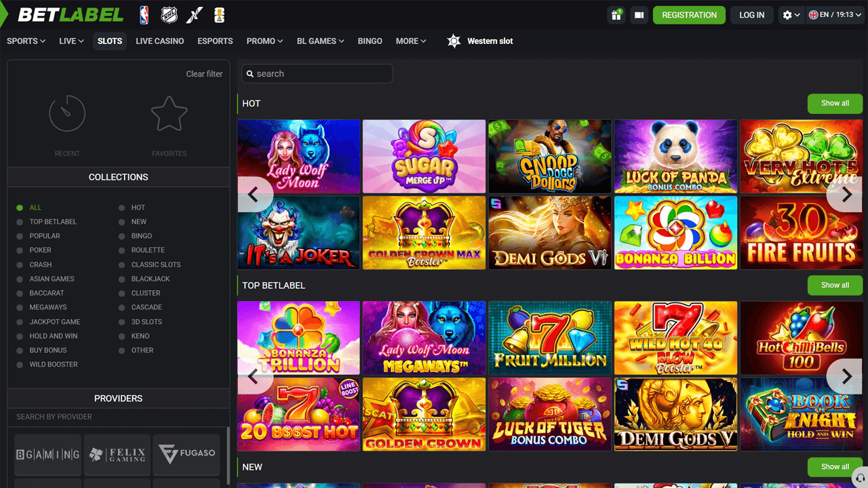This screenshot has width=868, height=488.
Task: Click the REGISTRATION button
Action: click(x=689, y=15)
